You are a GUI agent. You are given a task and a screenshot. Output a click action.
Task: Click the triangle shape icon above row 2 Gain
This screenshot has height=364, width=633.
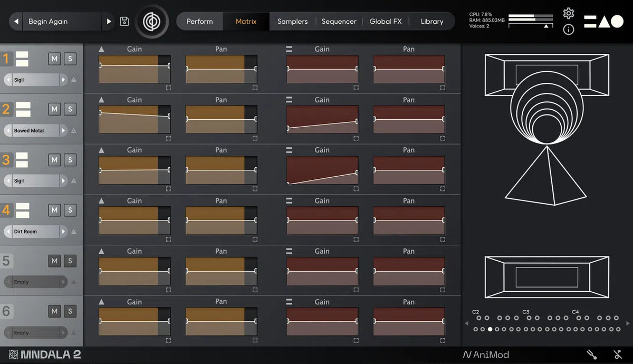(x=101, y=100)
